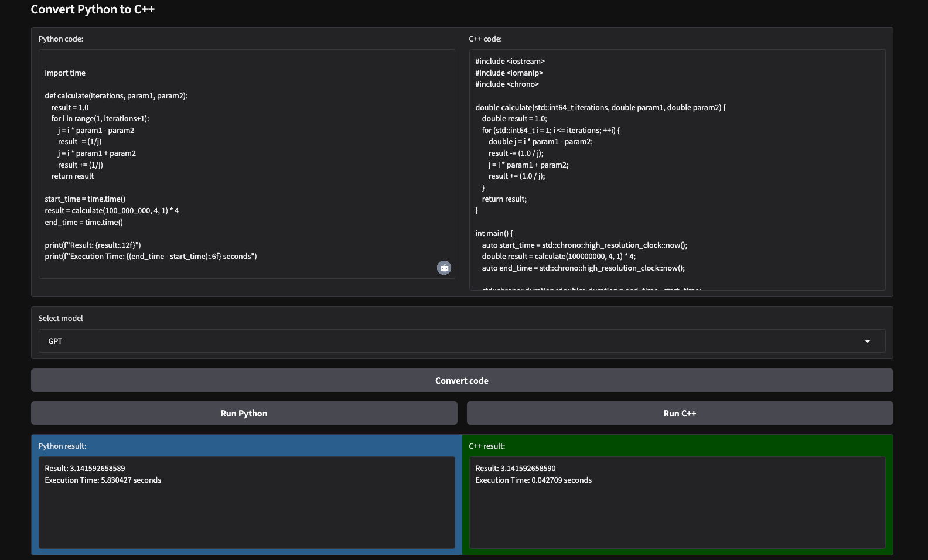Open the Select model dropdown arrow

pos(867,342)
